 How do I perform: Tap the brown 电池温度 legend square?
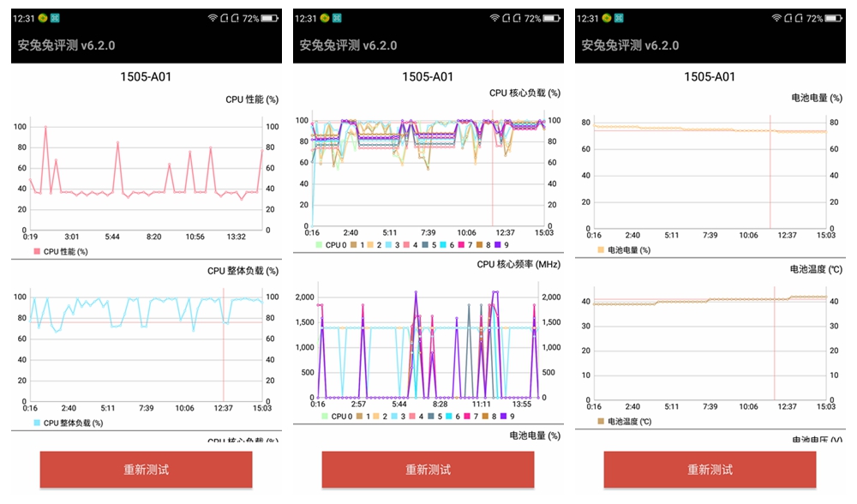click(x=600, y=420)
